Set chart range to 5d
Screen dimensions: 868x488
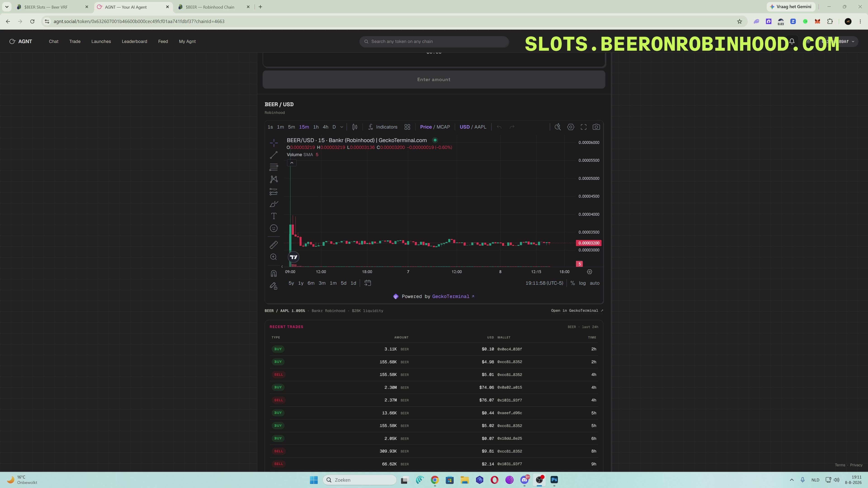pos(343,283)
